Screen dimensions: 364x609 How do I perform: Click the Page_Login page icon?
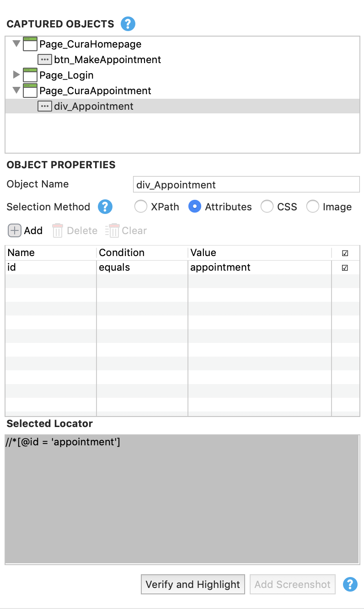[30, 75]
